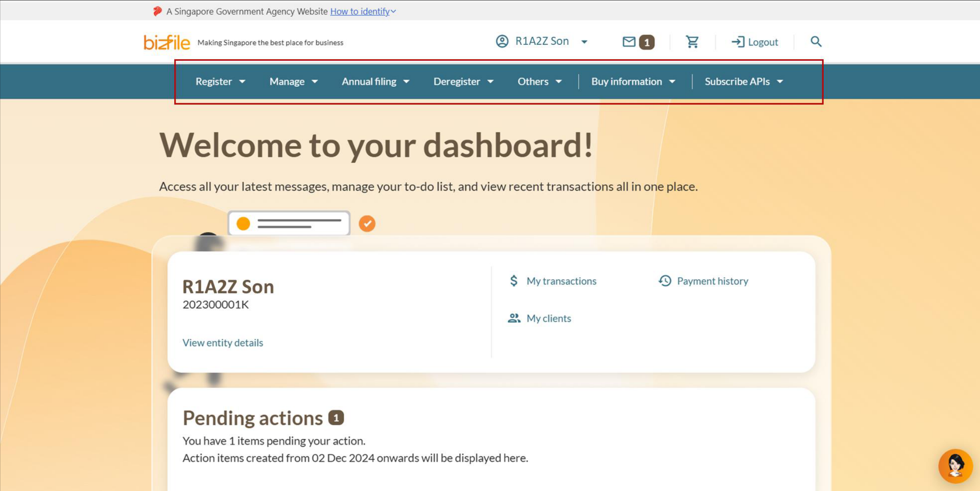The width and height of the screenshot is (980, 491).
Task: Open the Subscribe APIs menu
Action: (x=737, y=81)
